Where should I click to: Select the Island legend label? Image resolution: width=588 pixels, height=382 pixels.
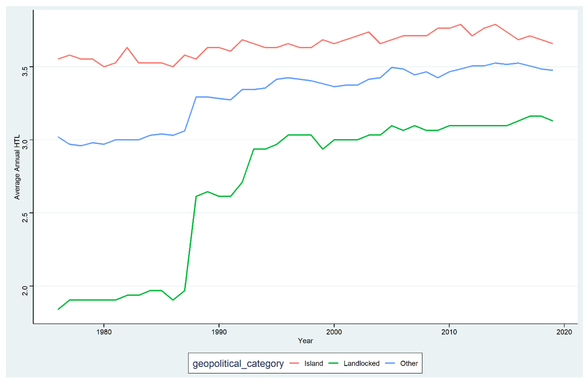[x=314, y=363]
